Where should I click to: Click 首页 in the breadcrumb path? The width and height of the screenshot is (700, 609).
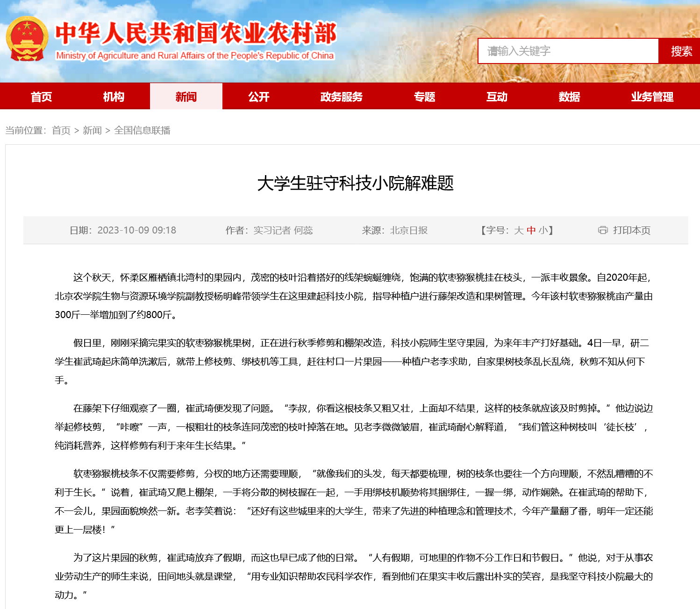61,130
